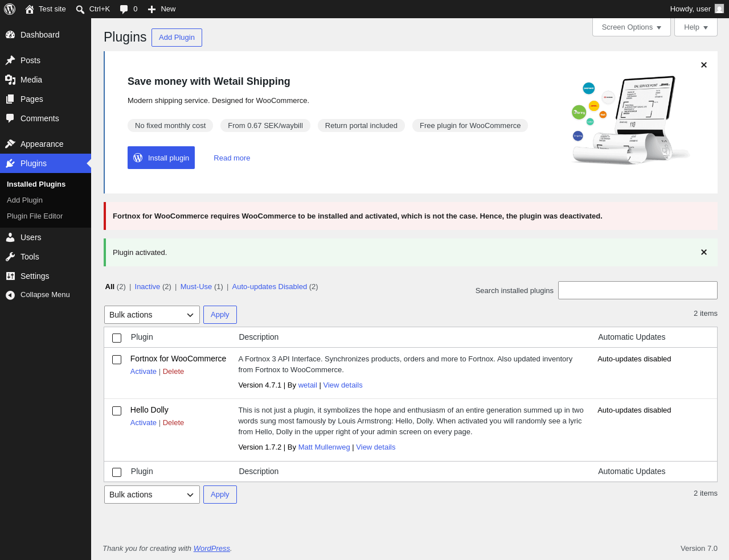This screenshot has width=729, height=560.
Task: Open the bottom Bulk actions dropdown
Action: pyautogui.click(x=152, y=495)
